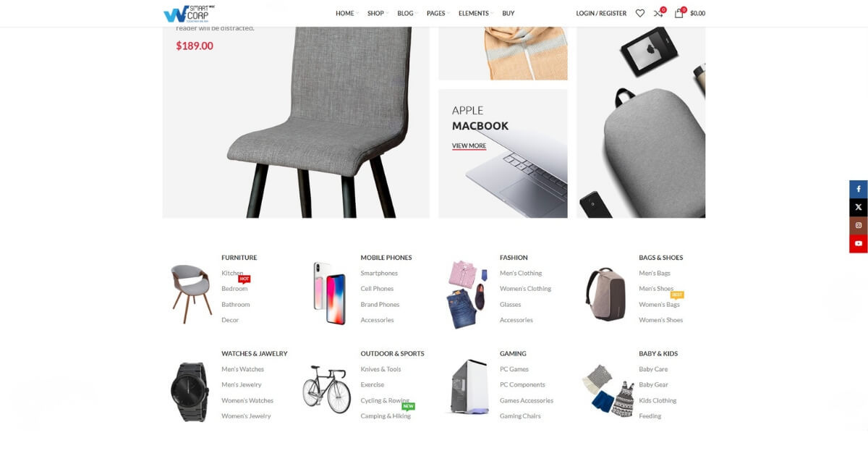Click View More on Apple Macbook banner
Screen dimensions: 868x456
469,145
